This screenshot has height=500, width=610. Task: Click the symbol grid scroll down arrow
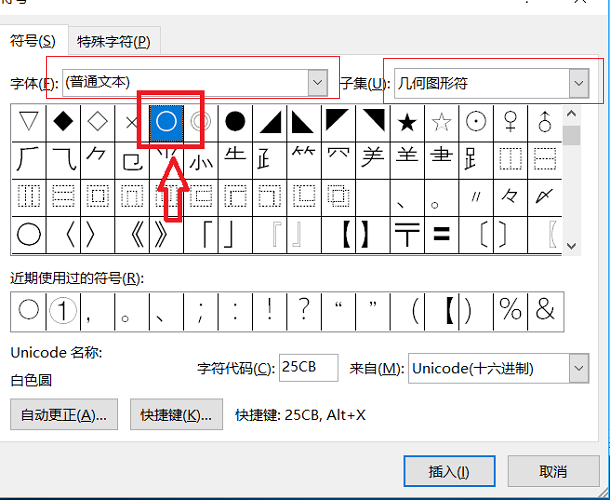tap(571, 246)
